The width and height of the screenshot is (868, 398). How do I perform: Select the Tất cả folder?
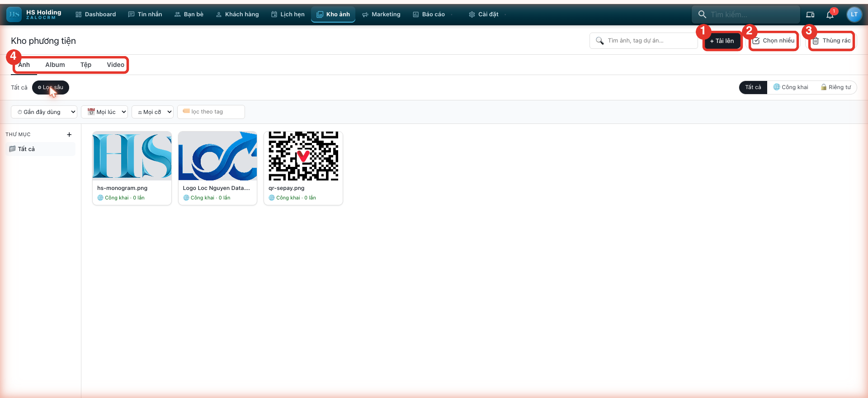(41, 149)
